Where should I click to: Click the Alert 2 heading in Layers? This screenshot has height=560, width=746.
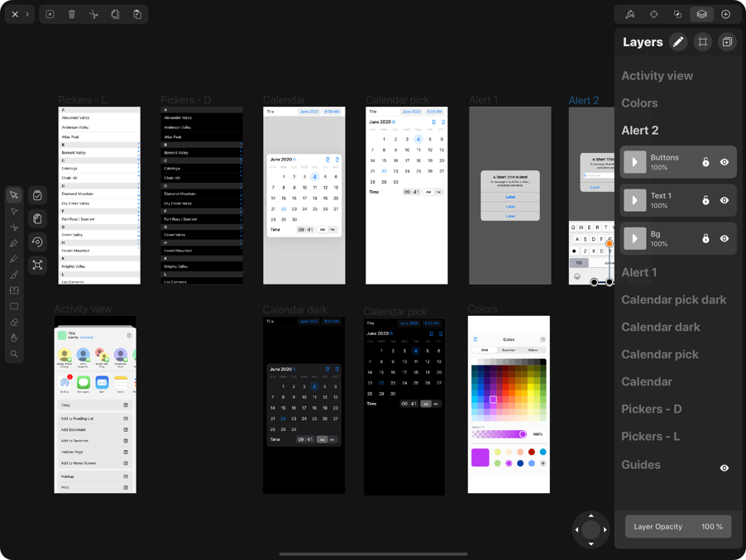pyautogui.click(x=640, y=131)
